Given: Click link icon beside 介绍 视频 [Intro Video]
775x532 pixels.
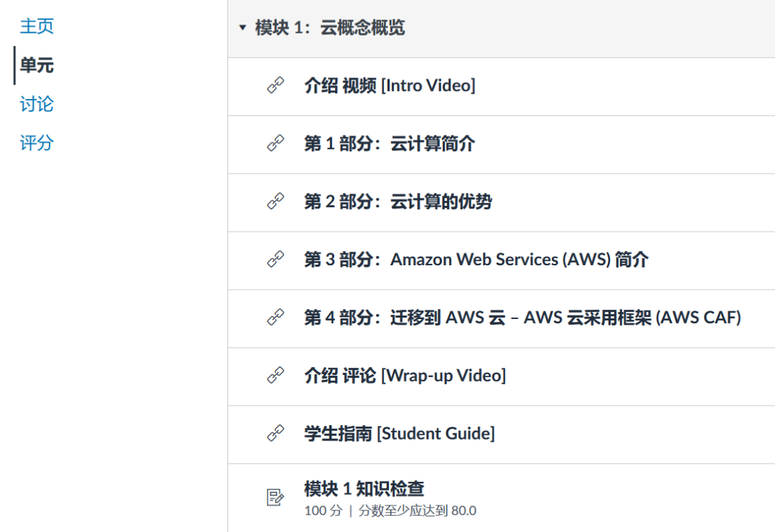Looking at the screenshot, I should coord(276,85).
